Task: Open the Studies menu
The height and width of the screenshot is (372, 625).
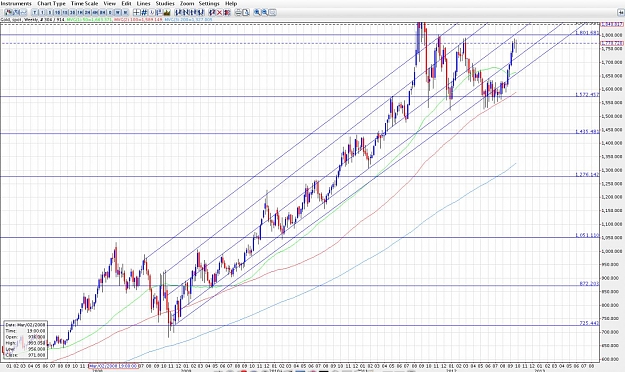Action: (x=165, y=3)
